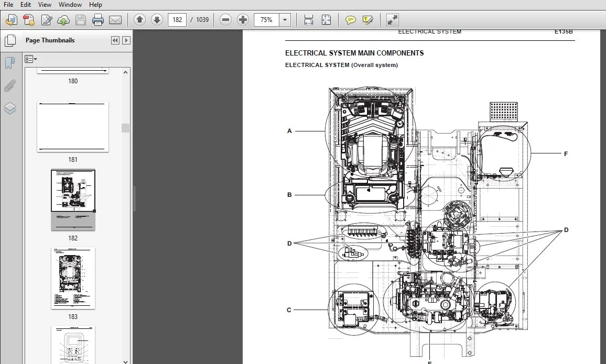Click the diagram label A
The image size is (606, 364).
click(289, 131)
